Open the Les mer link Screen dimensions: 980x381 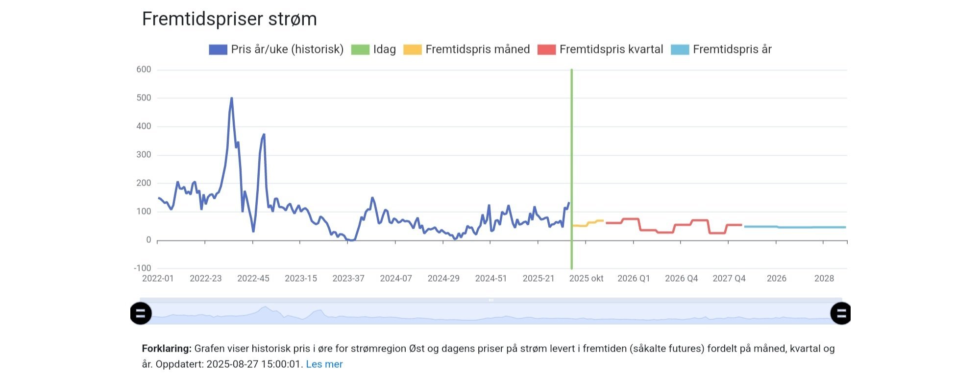(324, 364)
